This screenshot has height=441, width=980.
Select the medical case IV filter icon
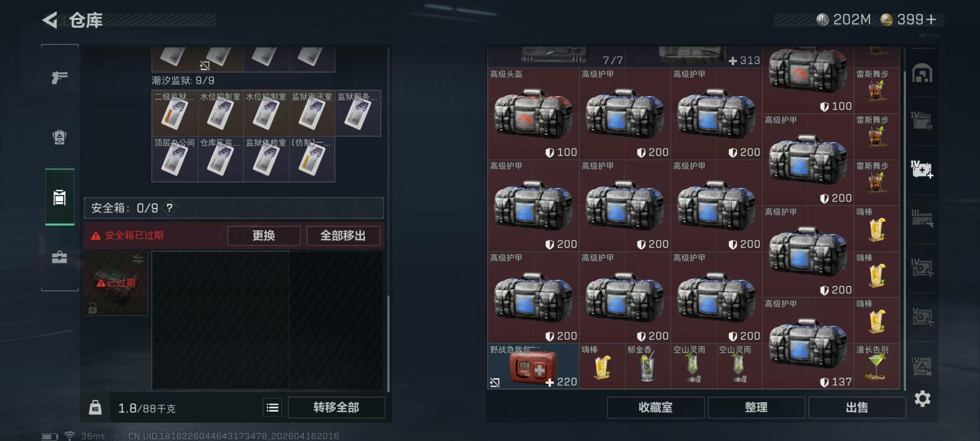coord(922,169)
